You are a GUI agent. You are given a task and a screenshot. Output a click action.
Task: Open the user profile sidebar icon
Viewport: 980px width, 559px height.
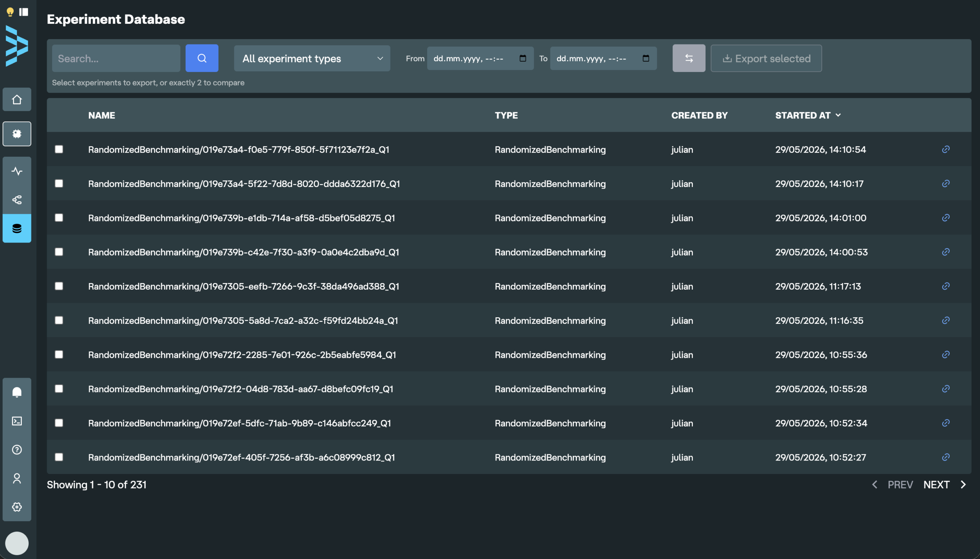[x=17, y=479]
